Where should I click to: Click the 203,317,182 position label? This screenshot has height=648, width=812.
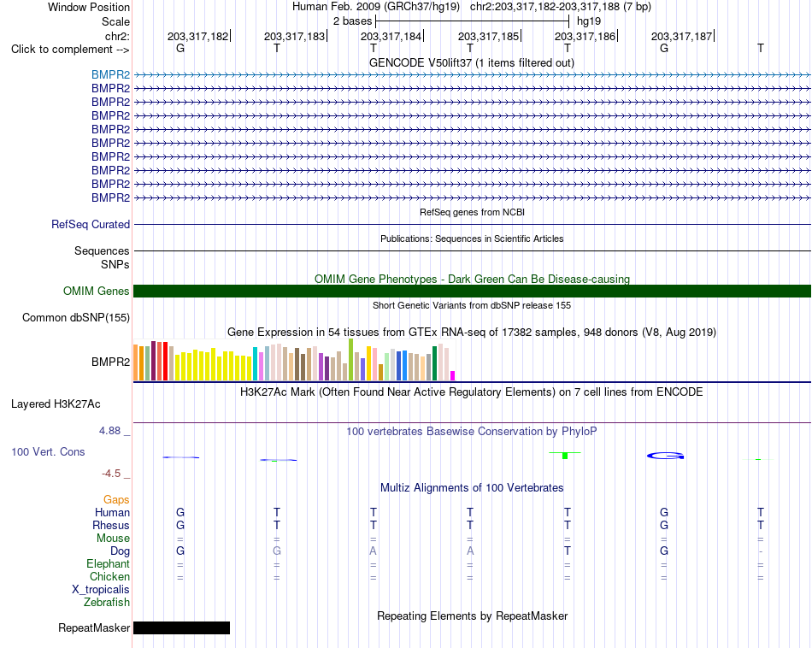197,36
